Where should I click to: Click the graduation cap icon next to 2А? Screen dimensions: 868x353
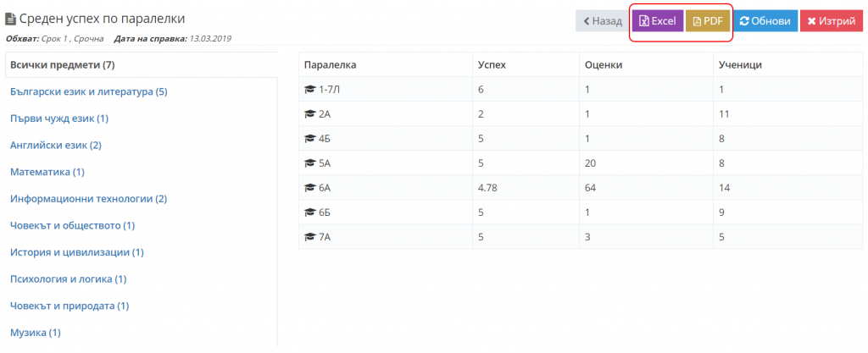(309, 113)
